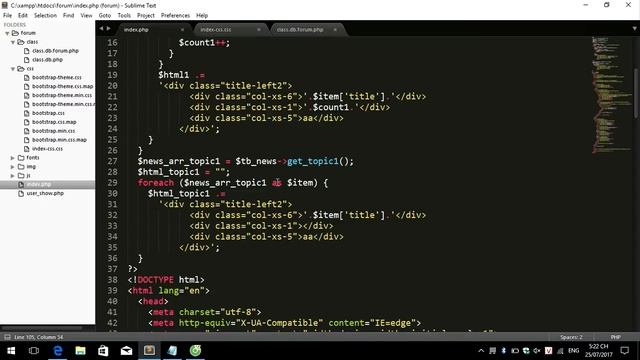
Task: Open class.db.php in sidebar
Action: point(47,60)
